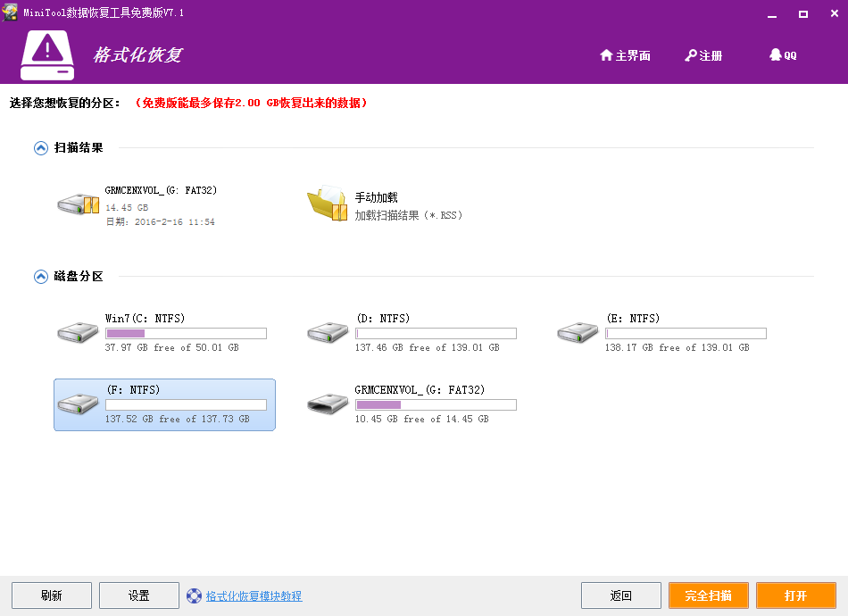This screenshot has width=848, height=616.
Task: Close the MiniTool window
Action: 835,14
